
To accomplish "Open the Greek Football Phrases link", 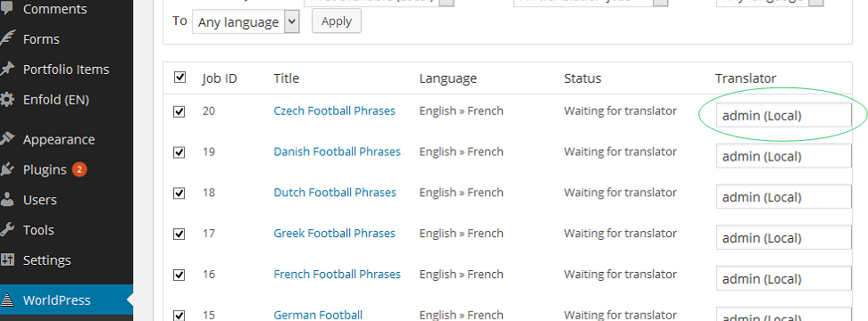I will 334,233.
